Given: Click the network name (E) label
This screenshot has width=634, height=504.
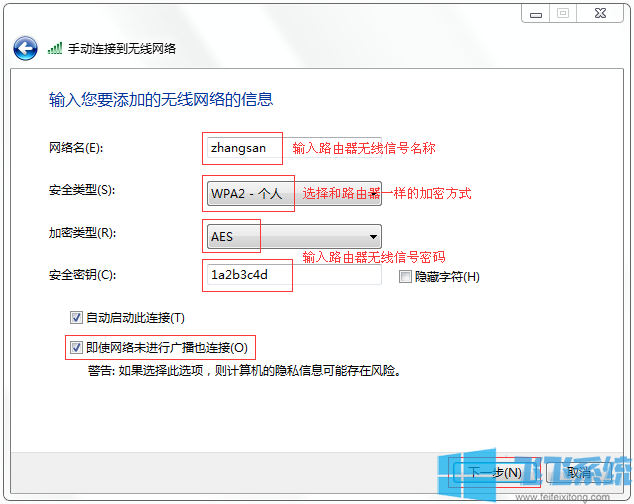Looking at the screenshot, I should pyautogui.click(x=76, y=148).
